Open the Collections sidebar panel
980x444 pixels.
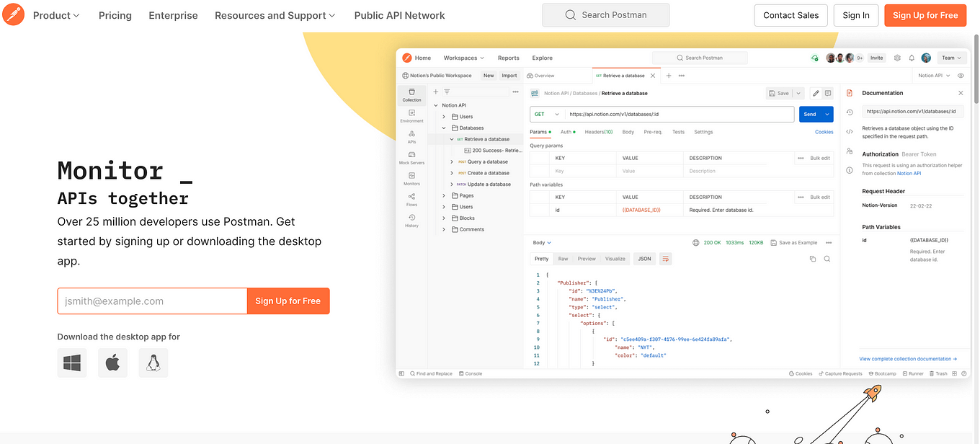tap(411, 92)
